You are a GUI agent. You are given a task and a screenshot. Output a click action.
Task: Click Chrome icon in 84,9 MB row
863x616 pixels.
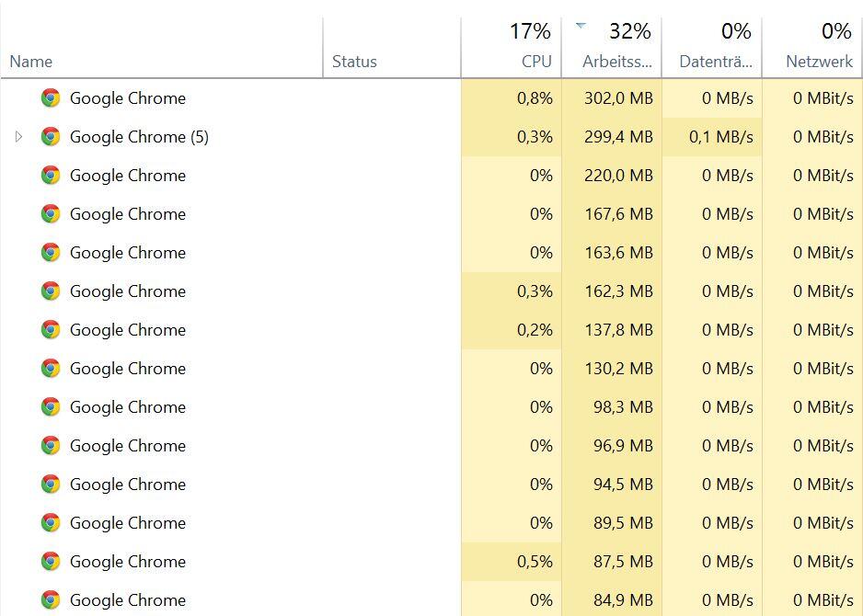[51, 599]
